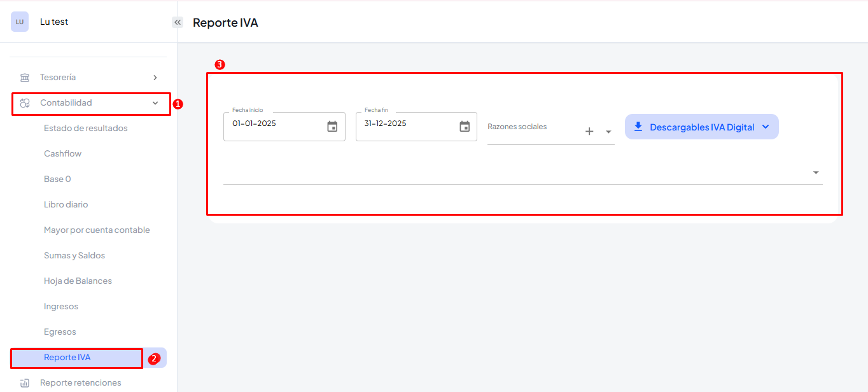
Task: Click the Tesorería bank icon
Action: 25,78
